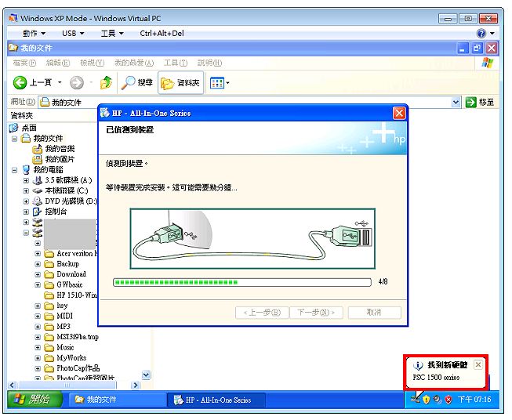This screenshot has width=512, height=420.
Task: Click the 上一步 button in HP dialog
Action: point(262,313)
